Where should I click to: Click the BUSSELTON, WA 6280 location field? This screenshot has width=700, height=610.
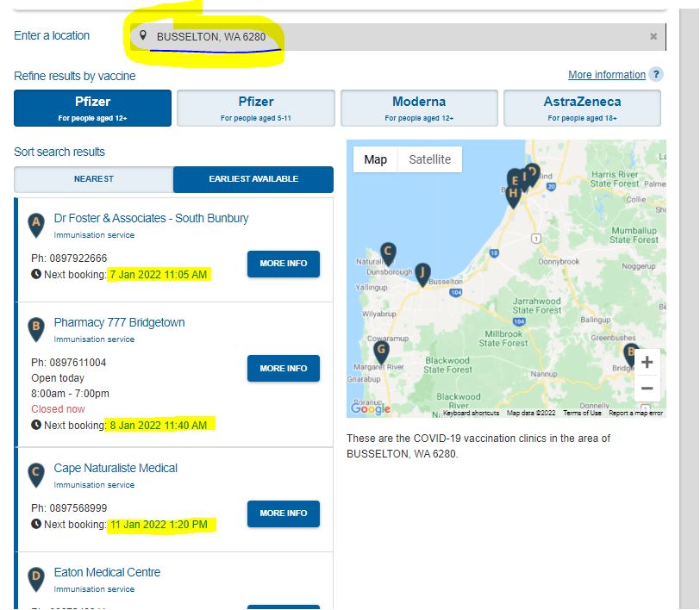coord(397,36)
